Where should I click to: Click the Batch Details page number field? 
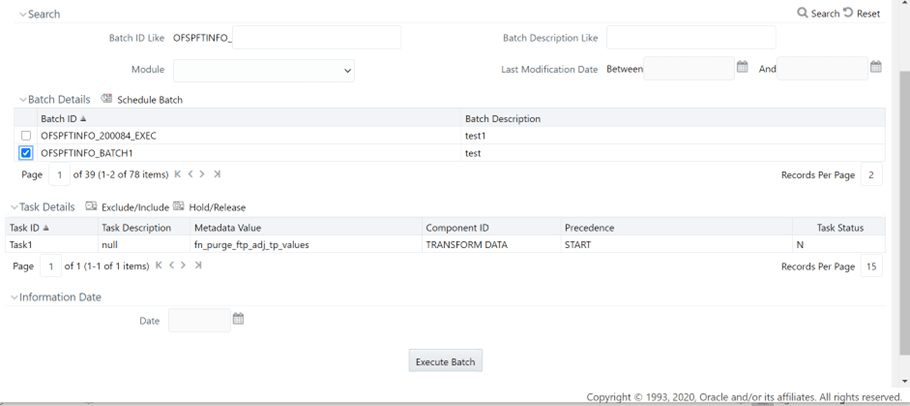click(x=59, y=174)
